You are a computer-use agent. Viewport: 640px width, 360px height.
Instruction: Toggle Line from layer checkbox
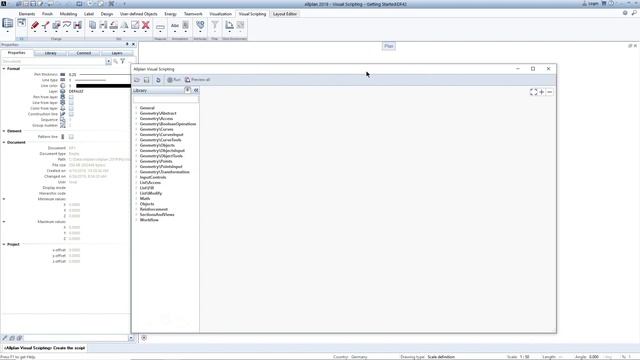71,103
